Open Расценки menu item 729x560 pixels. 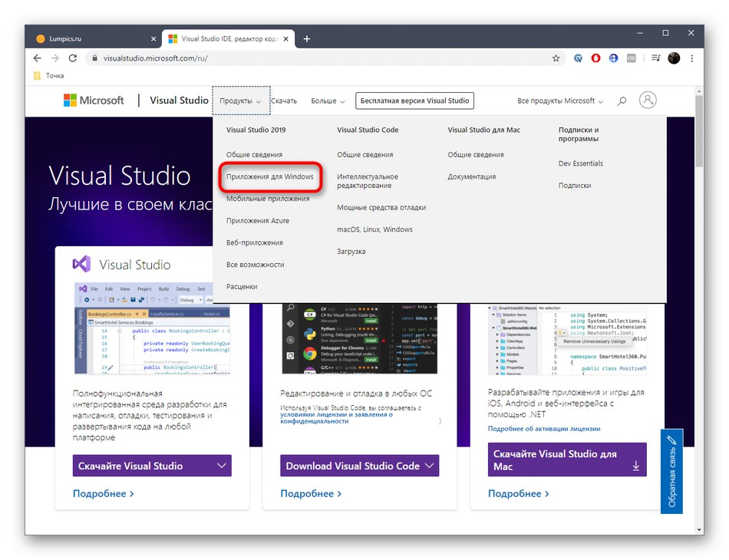242,287
